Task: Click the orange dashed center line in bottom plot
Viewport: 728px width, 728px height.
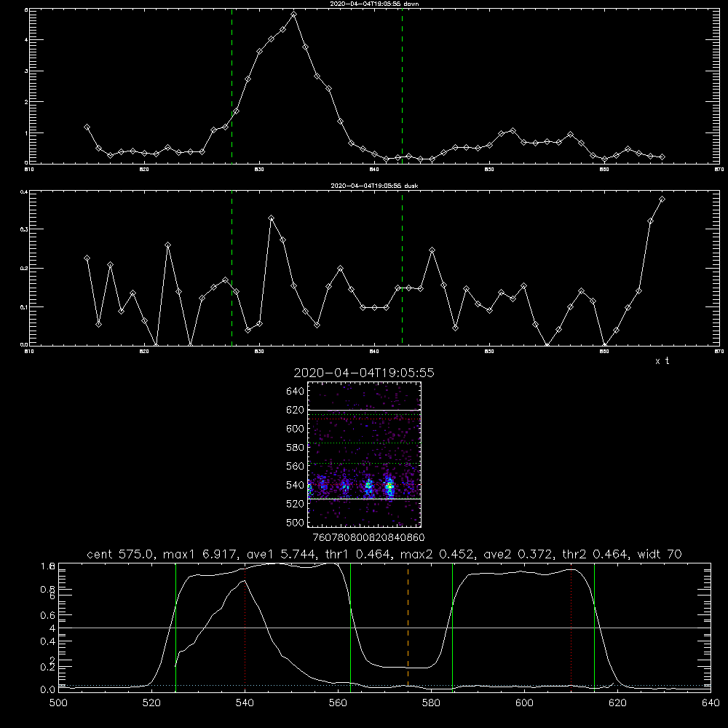Action: (x=408, y=627)
